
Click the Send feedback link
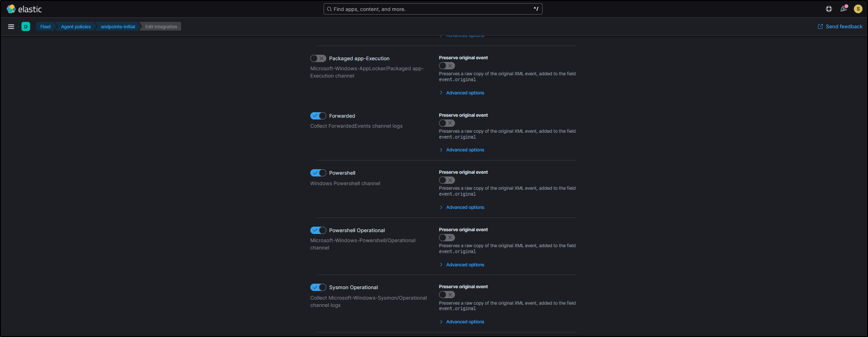(844, 26)
